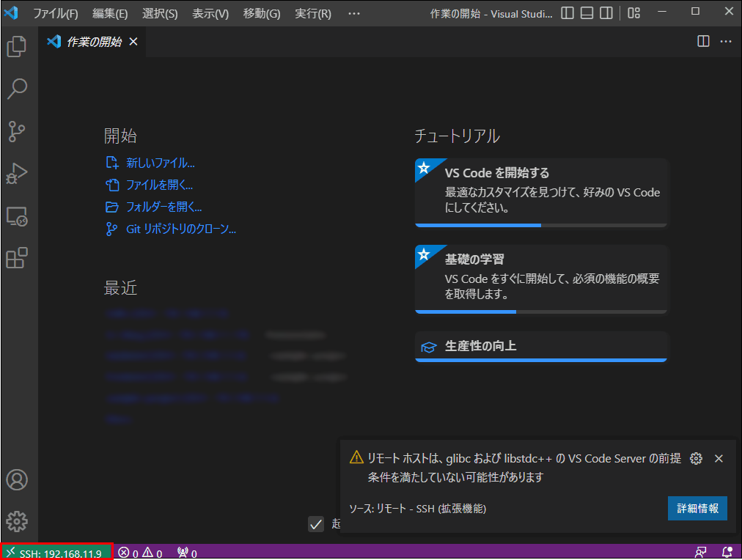Uncheck the show welcome on startup checkbox

[316, 523]
